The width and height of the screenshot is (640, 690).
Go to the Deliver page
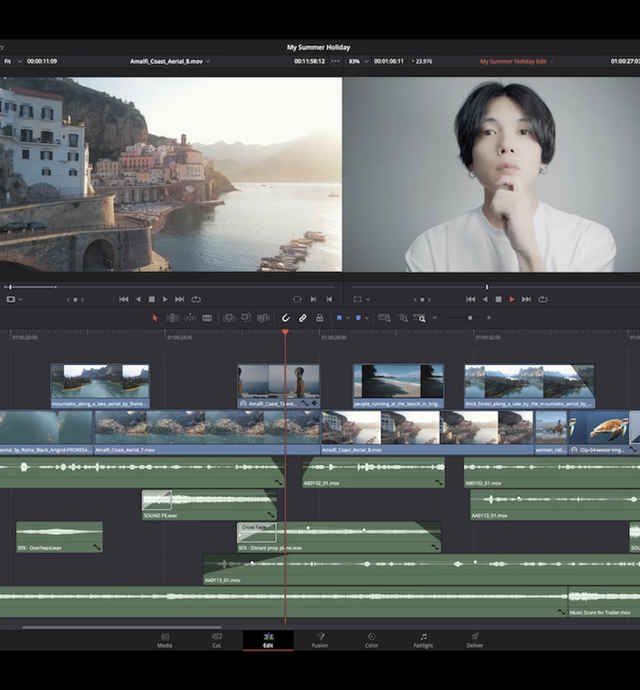(474, 640)
